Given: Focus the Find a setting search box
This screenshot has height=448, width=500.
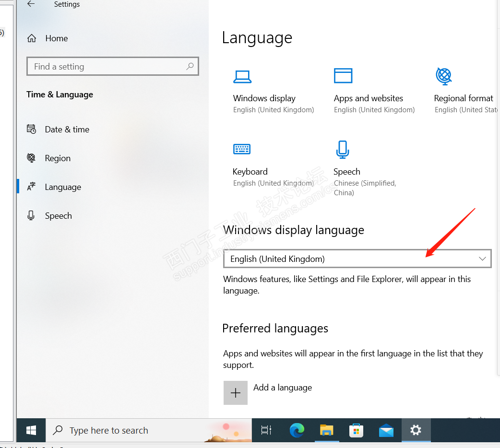Looking at the screenshot, I should coord(113,66).
